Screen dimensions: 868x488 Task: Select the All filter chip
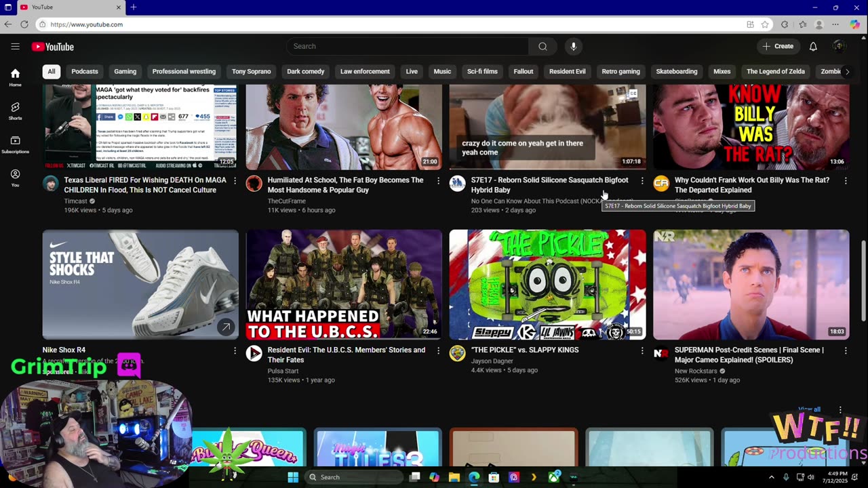pos(51,71)
